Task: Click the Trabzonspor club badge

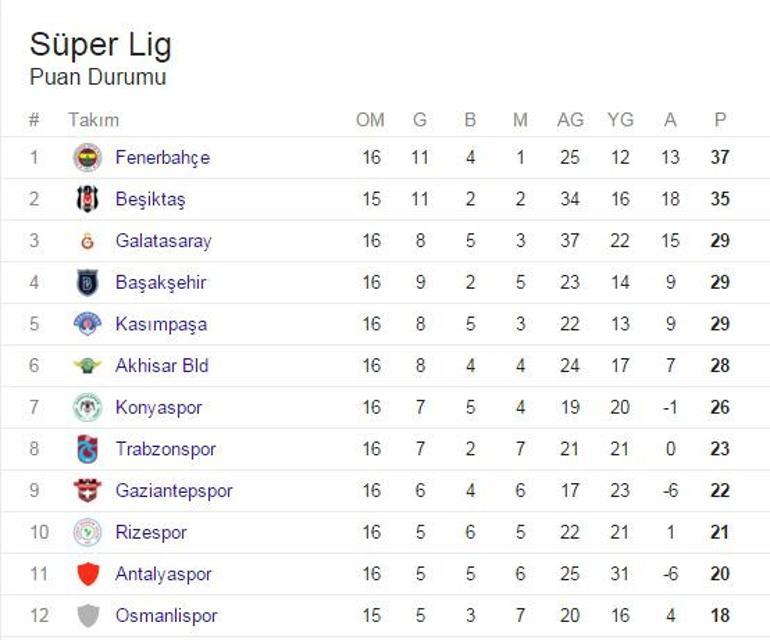Action: tap(87, 449)
